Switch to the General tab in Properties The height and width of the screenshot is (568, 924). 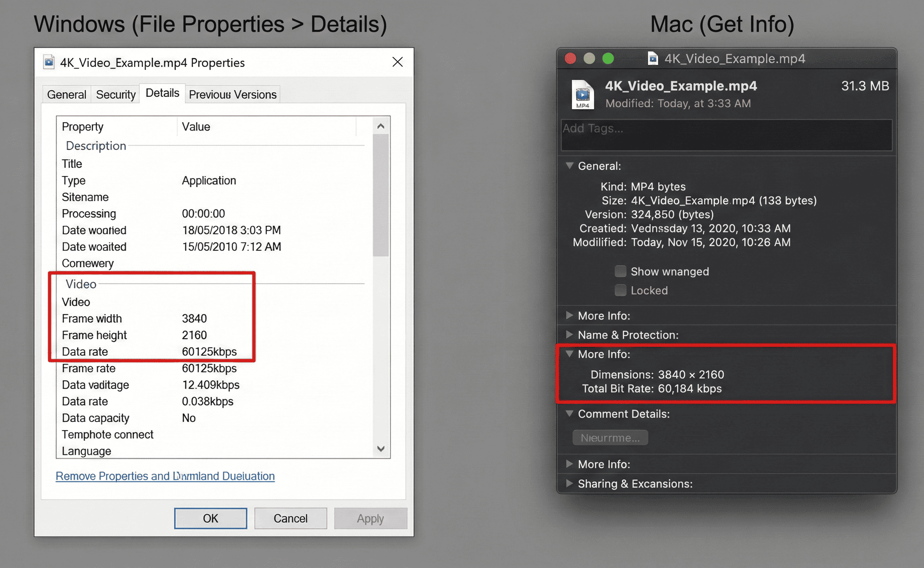pos(67,94)
